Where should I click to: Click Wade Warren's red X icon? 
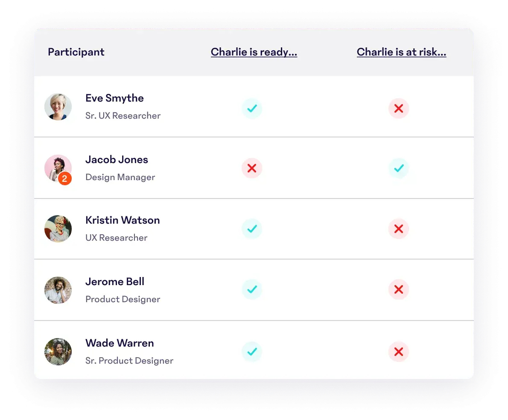[398, 352]
